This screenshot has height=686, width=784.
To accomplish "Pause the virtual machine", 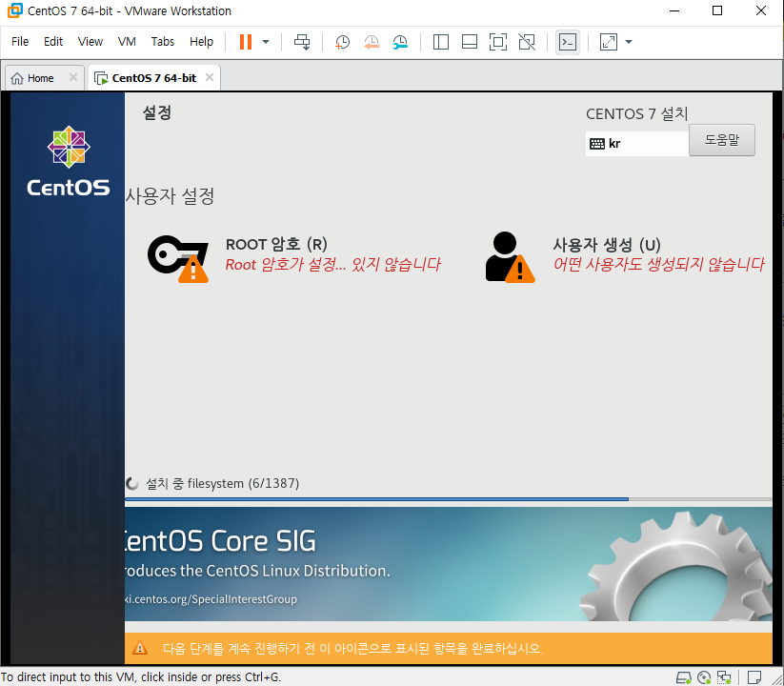I will [246, 42].
